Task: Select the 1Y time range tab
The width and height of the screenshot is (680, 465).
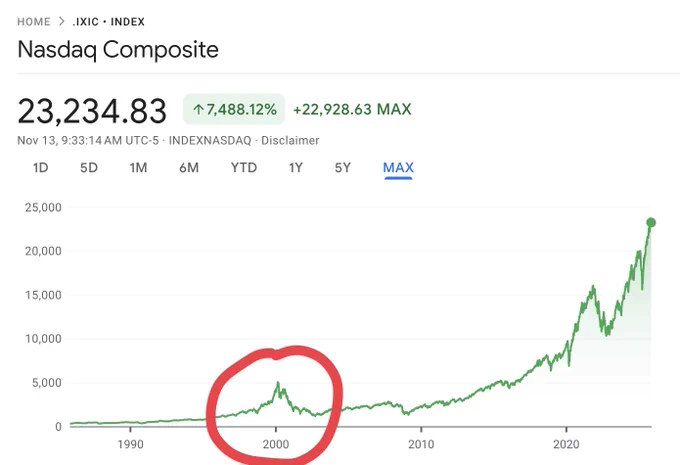Action: [x=296, y=167]
